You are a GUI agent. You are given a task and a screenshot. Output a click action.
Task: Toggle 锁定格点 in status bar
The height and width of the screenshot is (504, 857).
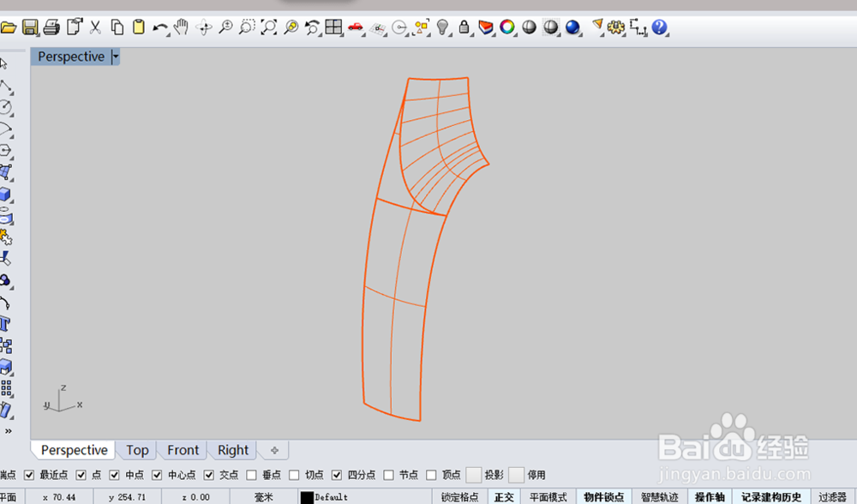459,497
